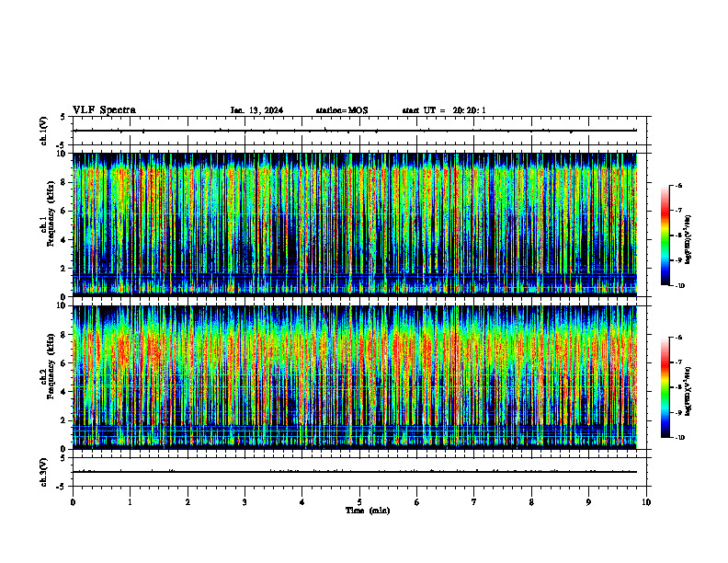Click the "6" kHz tick on ch.1 frequency axis
Screen dimensions: 728x563
pyautogui.click(x=64, y=212)
